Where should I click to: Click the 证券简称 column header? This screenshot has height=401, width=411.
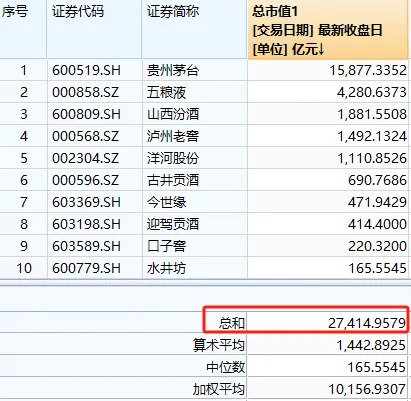(173, 12)
